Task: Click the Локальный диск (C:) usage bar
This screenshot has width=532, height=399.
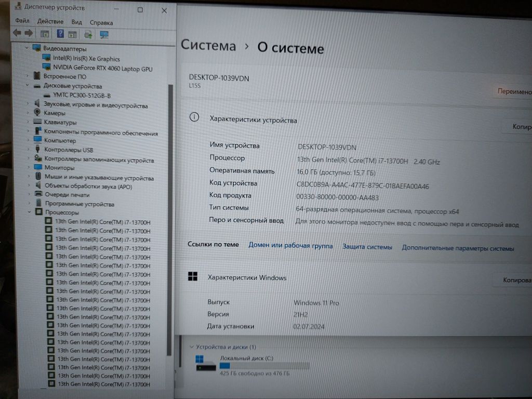Action: point(264,365)
